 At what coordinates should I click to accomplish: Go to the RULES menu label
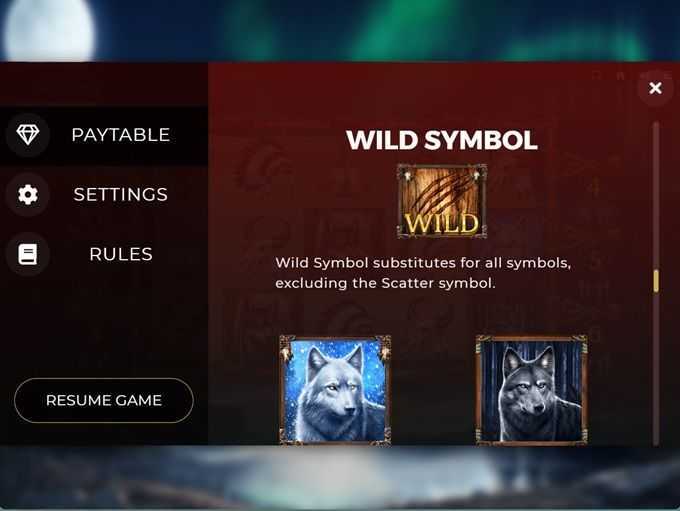121,254
